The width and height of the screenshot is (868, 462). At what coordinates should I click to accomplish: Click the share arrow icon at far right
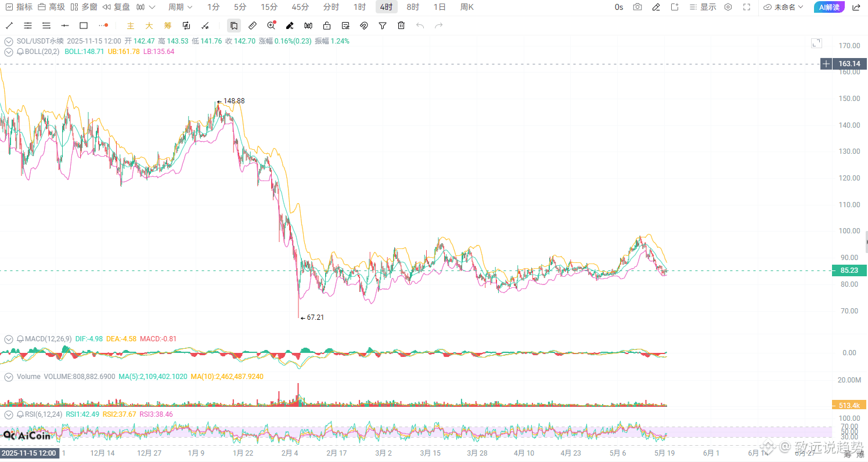(x=856, y=7)
